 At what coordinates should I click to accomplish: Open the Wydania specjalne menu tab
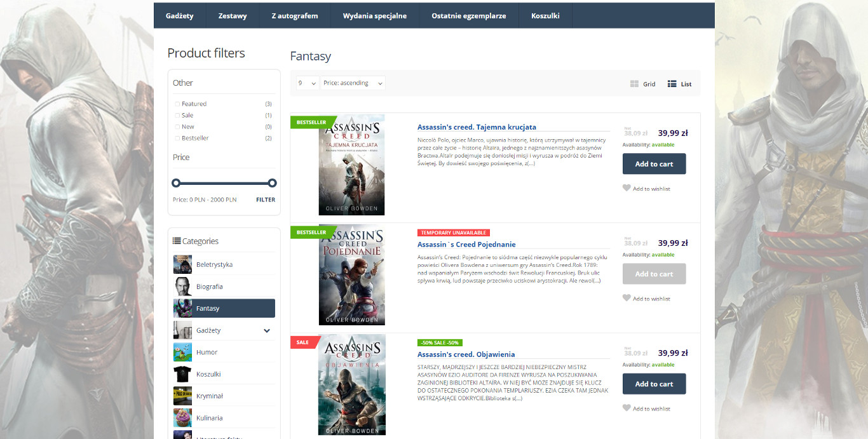[375, 16]
